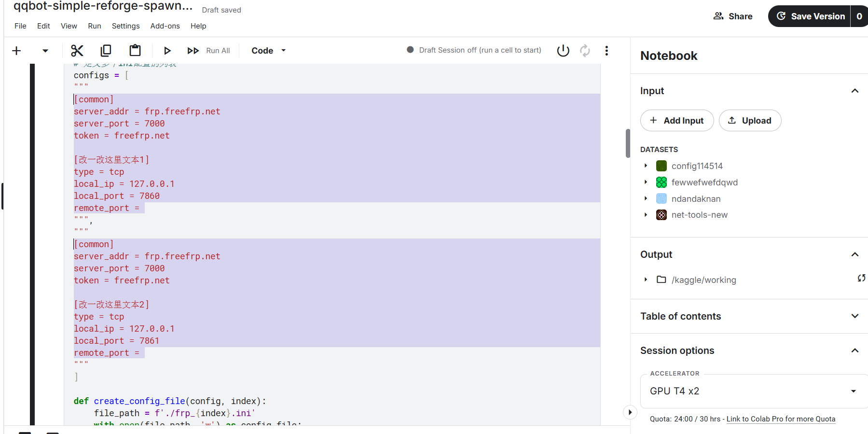Click the Run All label
Viewport: 868px width, 434px height.
[218, 51]
